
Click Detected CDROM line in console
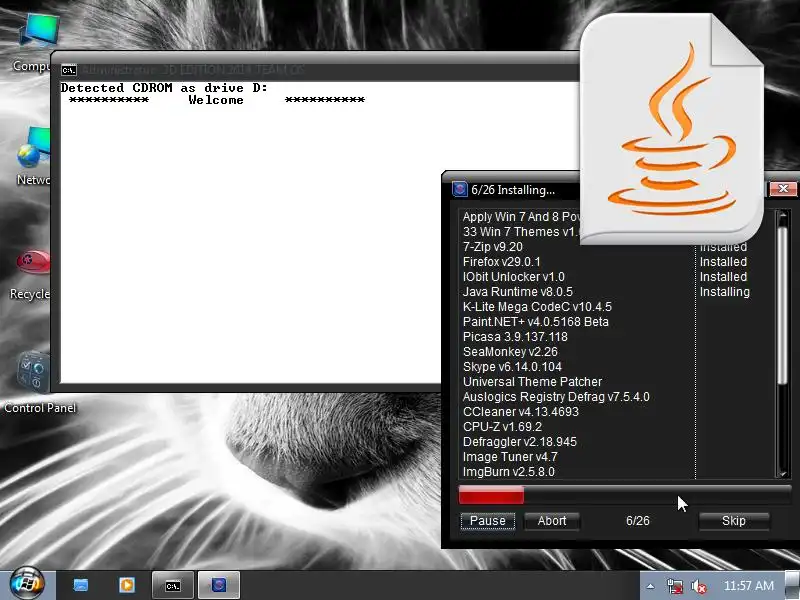click(164, 88)
